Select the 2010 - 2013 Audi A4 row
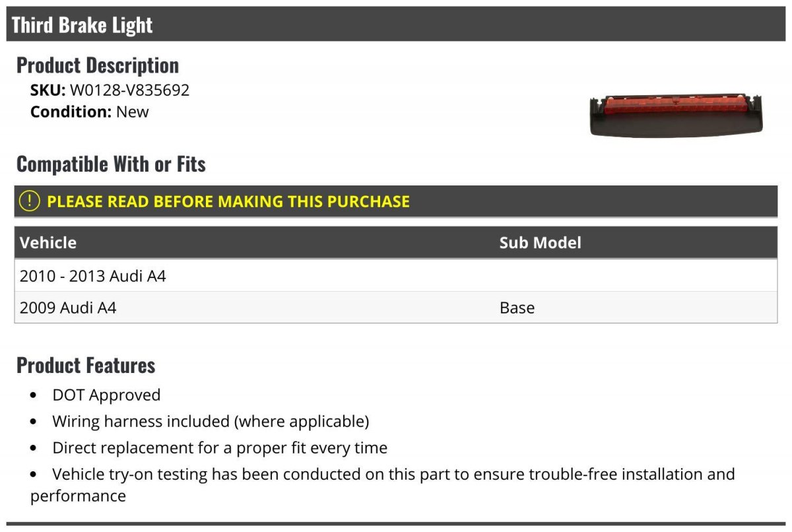 (x=93, y=276)
